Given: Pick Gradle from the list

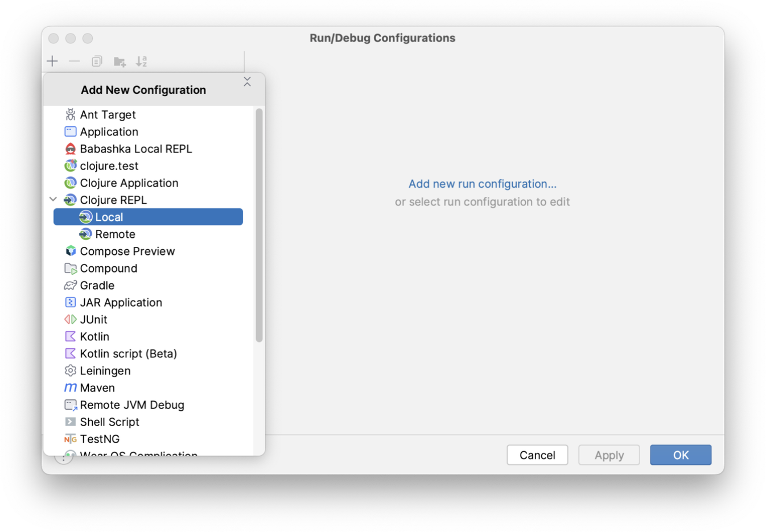Looking at the screenshot, I should pos(97,285).
